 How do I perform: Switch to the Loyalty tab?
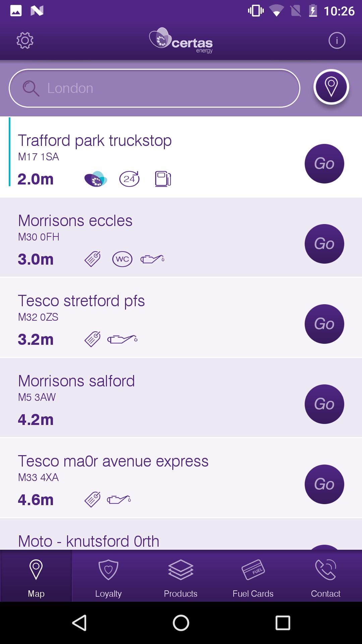[108, 576]
